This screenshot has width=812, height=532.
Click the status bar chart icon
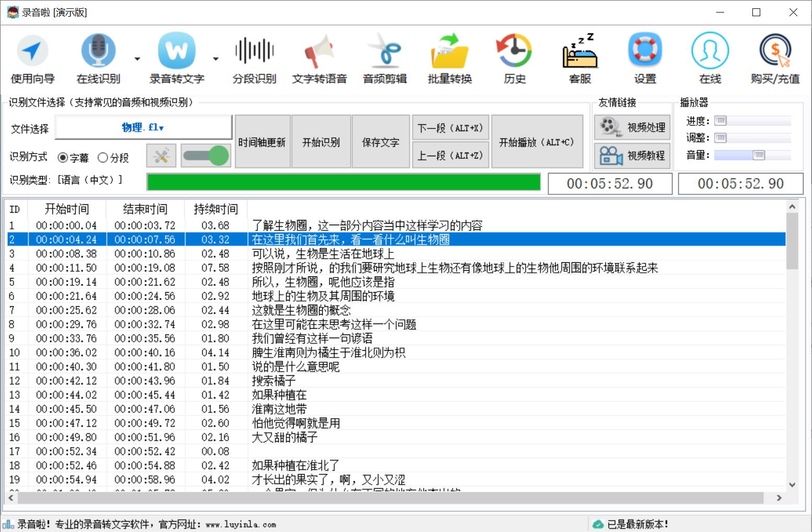(8, 524)
